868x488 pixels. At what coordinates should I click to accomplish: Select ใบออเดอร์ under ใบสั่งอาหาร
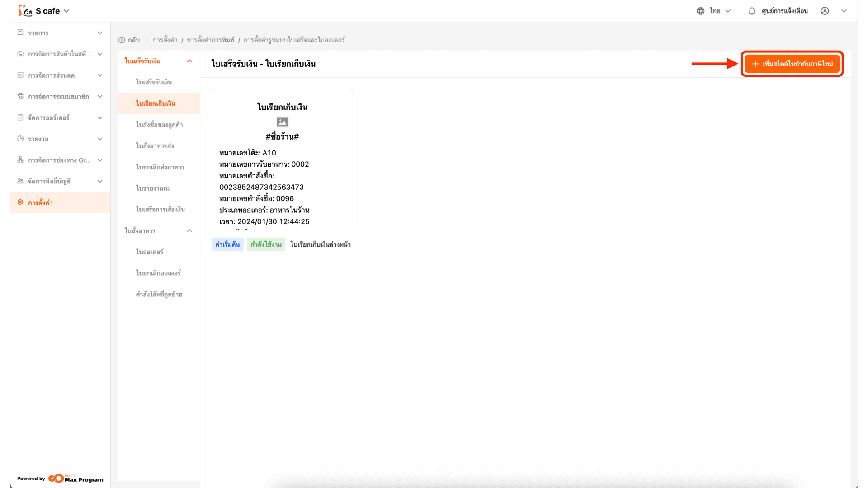pos(150,252)
